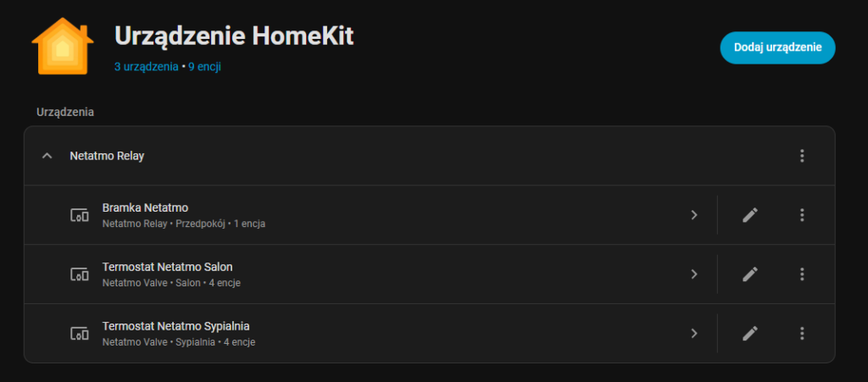Click edit pencil for Termostat Netatmo Sypialnia
The height and width of the screenshot is (382, 868).
click(x=749, y=334)
